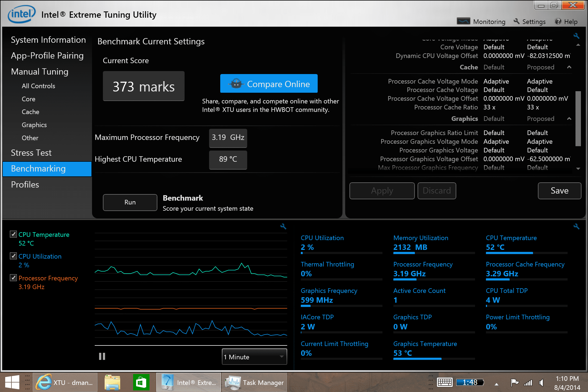This screenshot has height=392, width=588.
Task: Open the Monitoring view icon
Action: 463,21
